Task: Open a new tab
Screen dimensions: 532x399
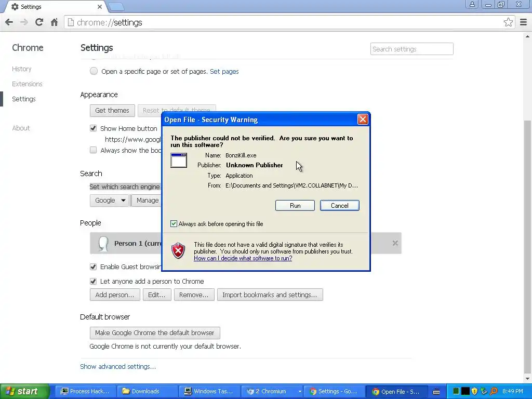Action: coord(116,6)
